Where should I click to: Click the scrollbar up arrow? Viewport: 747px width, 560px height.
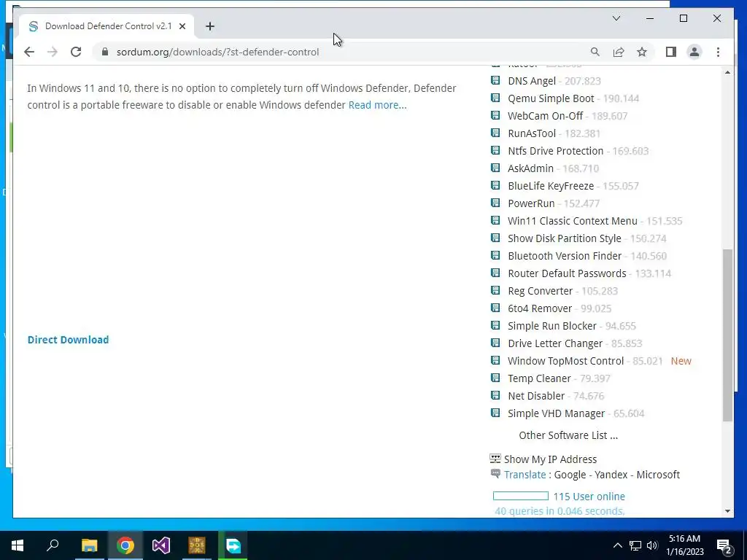tap(727, 72)
